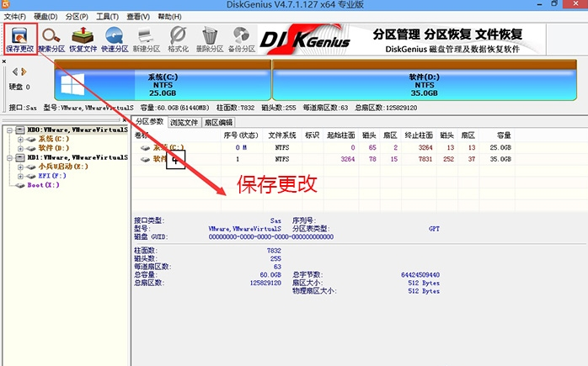Viewport: 588px width, 366px height.
Task: Click the Delete Partition (删除分区) trash icon
Action: tap(211, 38)
